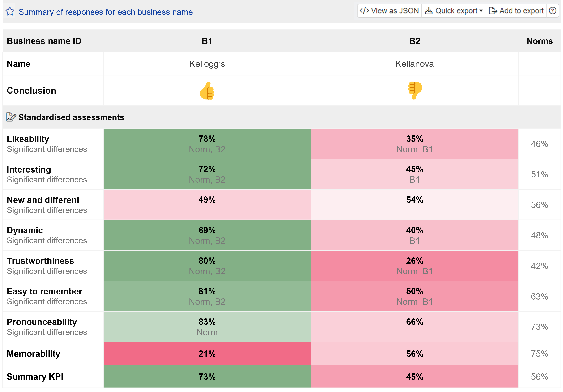Viewport: 563px width, 392px height.
Task: Click the Name row label
Action: tap(19, 64)
